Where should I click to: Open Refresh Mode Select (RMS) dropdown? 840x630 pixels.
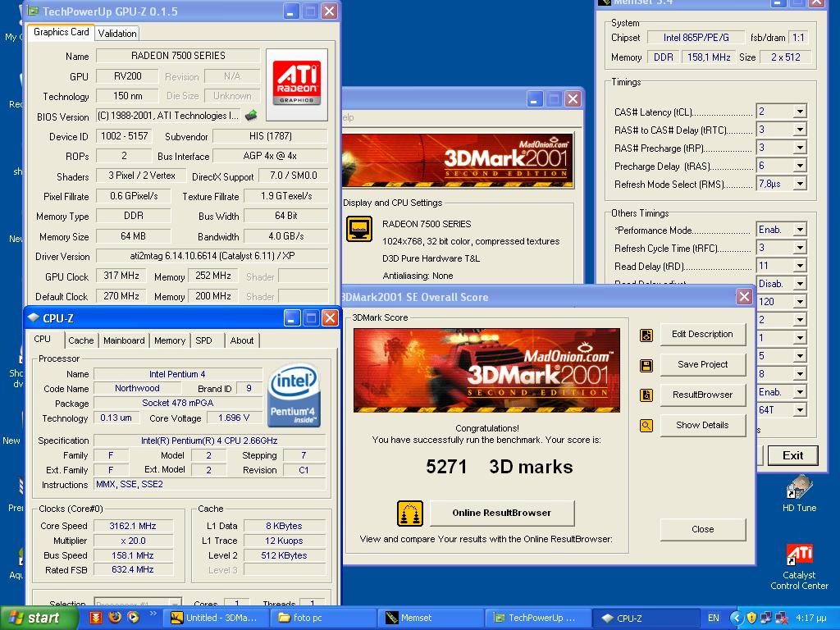(x=800, y=184)
